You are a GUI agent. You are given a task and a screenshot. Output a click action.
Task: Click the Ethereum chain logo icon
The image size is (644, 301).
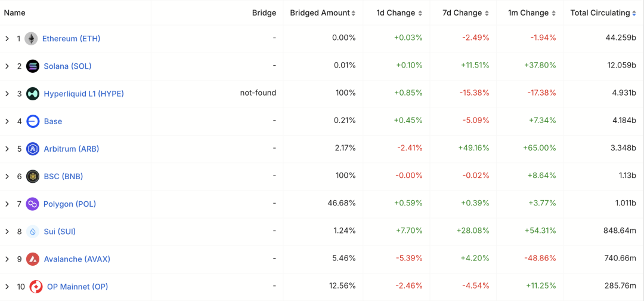pos(31,39)
